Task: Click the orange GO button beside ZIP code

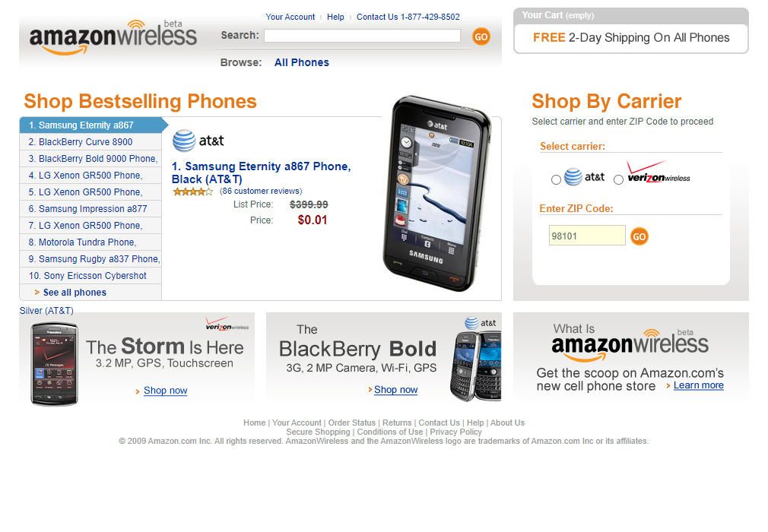Action: point(639,237)
